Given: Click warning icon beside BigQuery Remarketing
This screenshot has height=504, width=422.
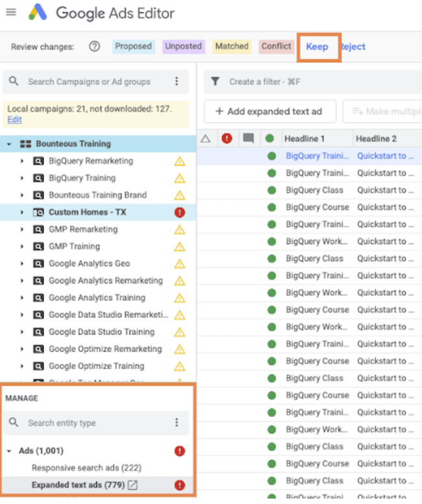Looking at the screenshot, I should [x=179, y=161].
